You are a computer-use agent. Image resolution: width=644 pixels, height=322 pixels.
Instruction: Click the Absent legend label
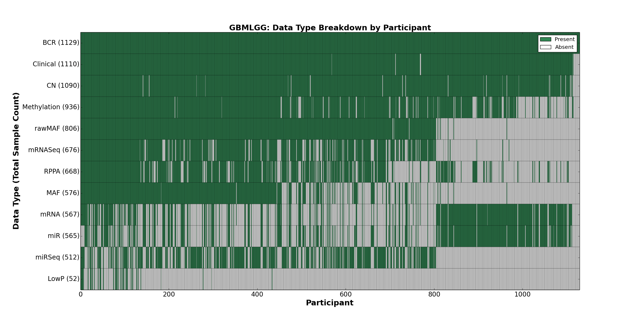tap(564, 47)
